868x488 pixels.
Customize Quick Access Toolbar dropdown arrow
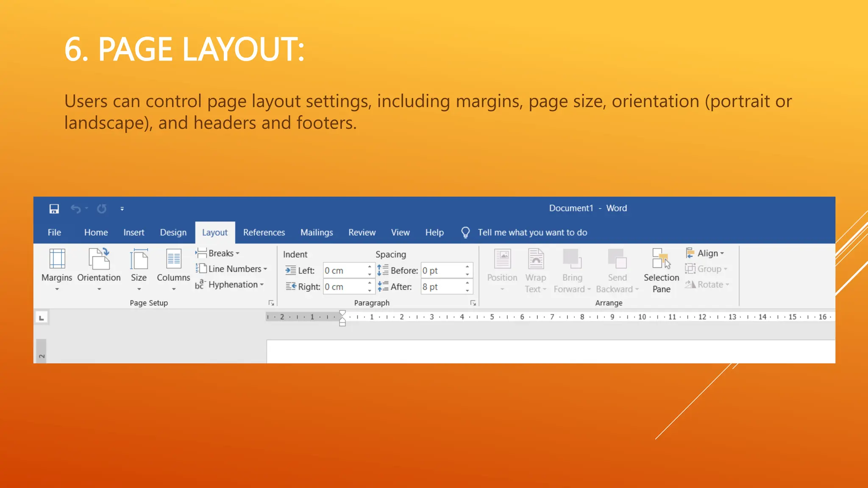coord(122,209)
